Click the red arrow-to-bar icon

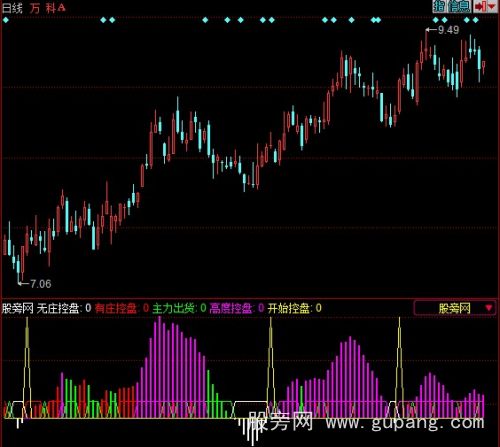click(480, 6)
